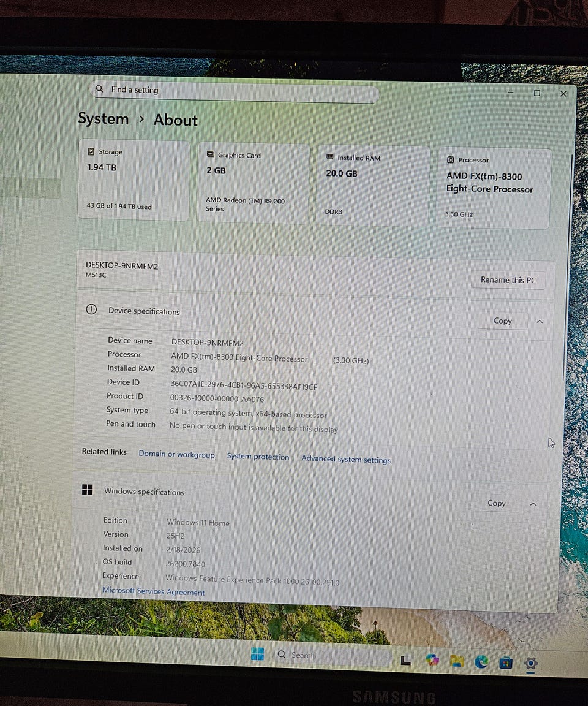Screen dimensions: 588x706
Task: Click the DDR3 memory type text
Action: click(333, 211)
